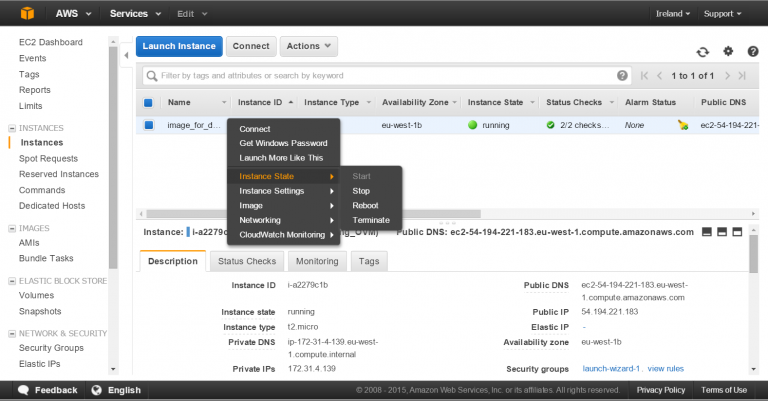Open CloudWatch Monitoring submenu
This screenshot has height=401, width=768.
pos(283,235)
